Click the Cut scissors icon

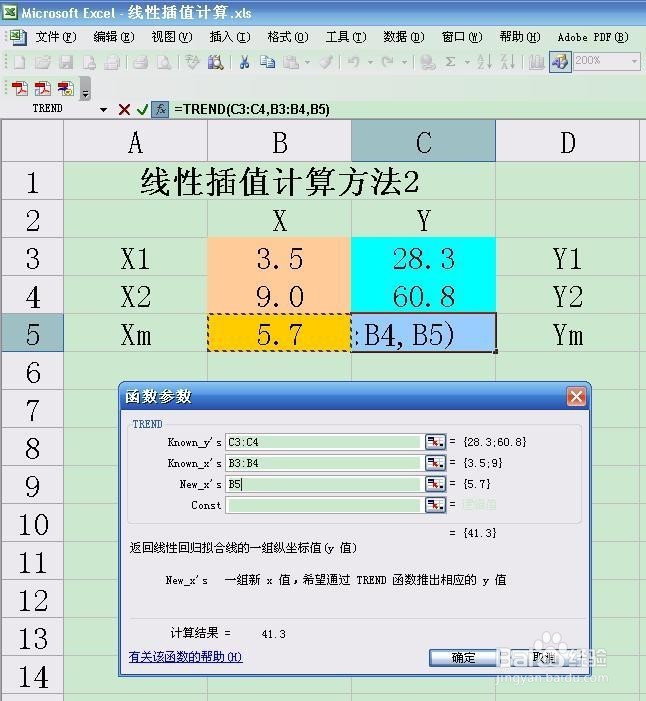click(244, 62)
